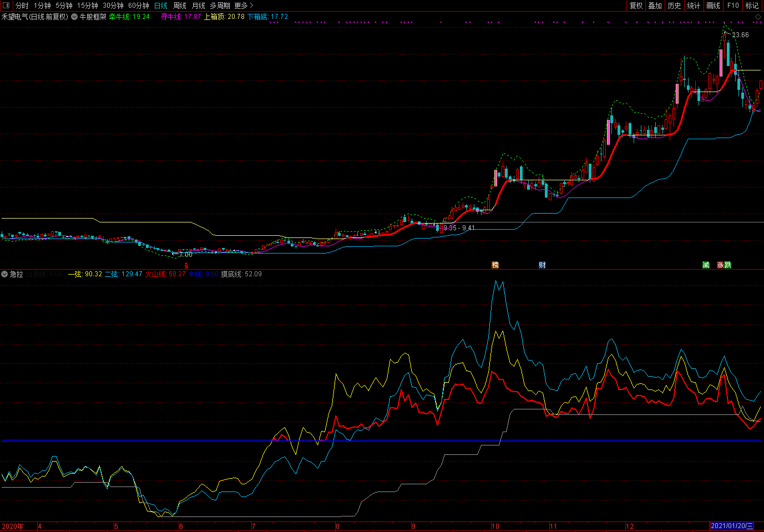Click the 标记 mark button
The height and width of the screenshot is (532, 764).
point(752,6)
